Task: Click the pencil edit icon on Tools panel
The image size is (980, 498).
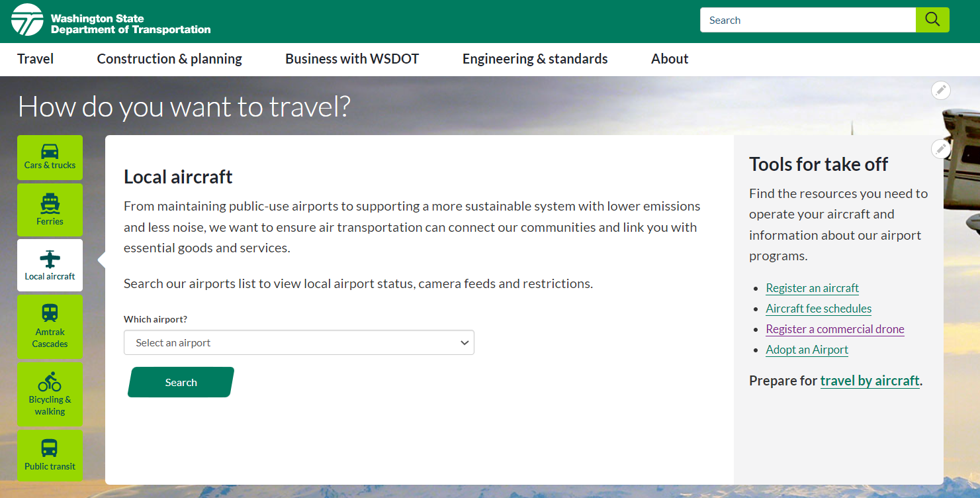Action: pyautogui.click(x=940, y=149)
